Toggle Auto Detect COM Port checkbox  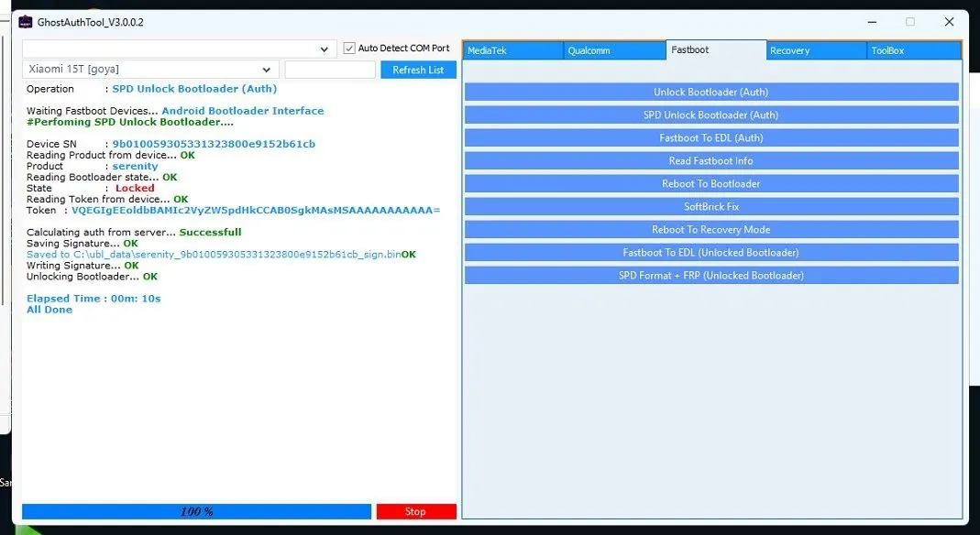(x=349, y=48)
